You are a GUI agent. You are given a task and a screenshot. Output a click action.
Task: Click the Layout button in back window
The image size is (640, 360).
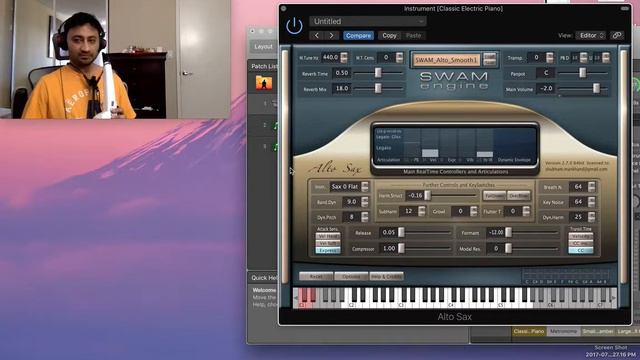click(263, 47)
